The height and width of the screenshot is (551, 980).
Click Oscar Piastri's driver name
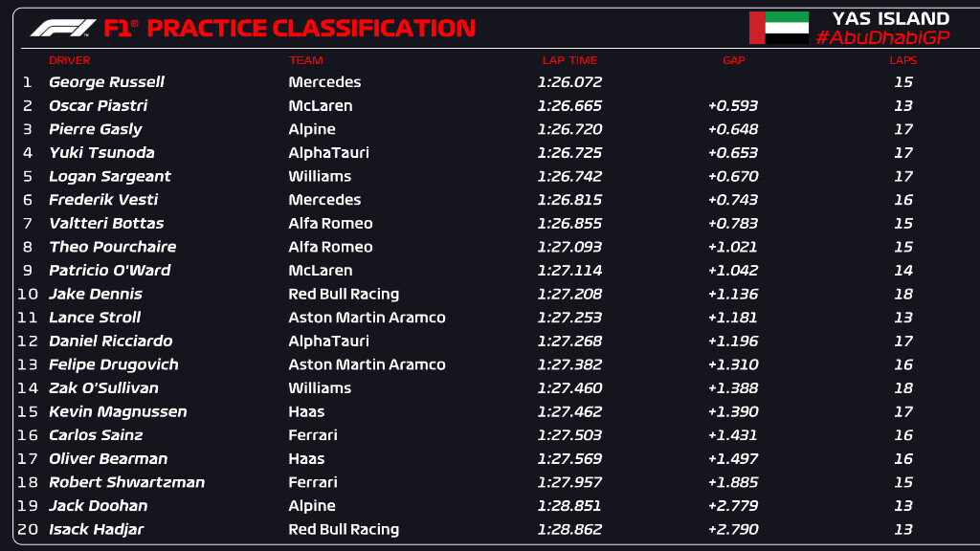(98, 105)
